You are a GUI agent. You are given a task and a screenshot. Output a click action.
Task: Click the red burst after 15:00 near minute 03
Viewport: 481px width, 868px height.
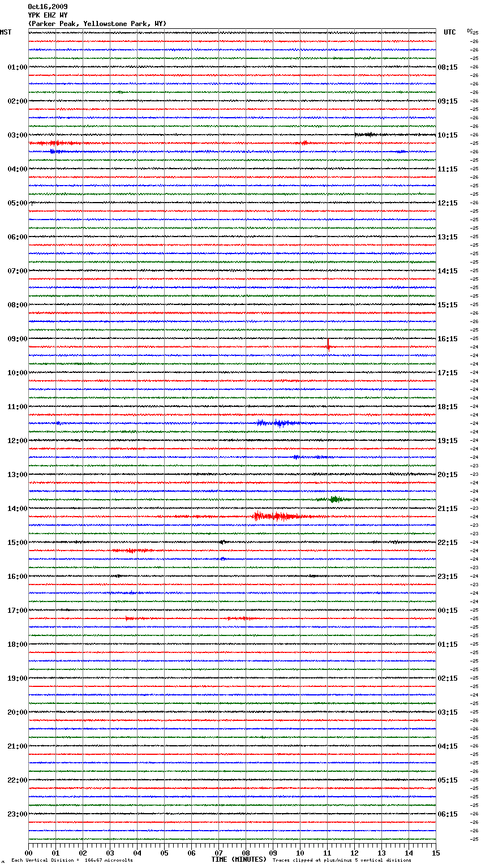click(x=132, y=550)
